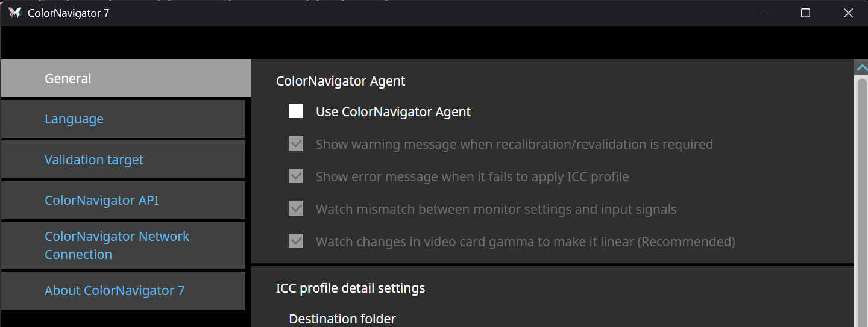Image resolution: width=868 pixels, height=327 pixels.
Task: Toggle the ICC profile error message checkbox
Action: tap(296, 176)
